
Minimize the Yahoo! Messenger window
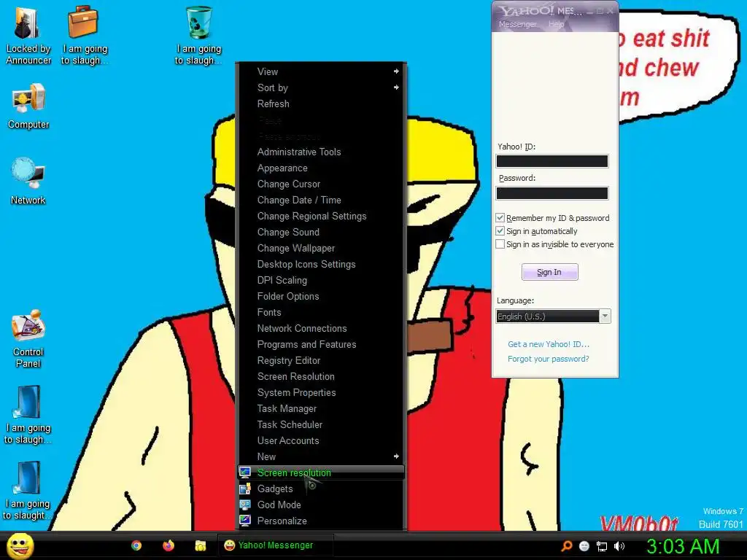(x=589, y=10)
